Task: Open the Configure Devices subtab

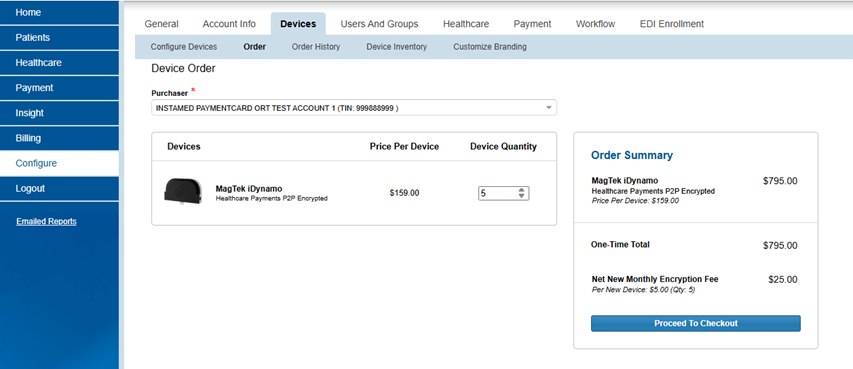Action: (x=184, y=47)
